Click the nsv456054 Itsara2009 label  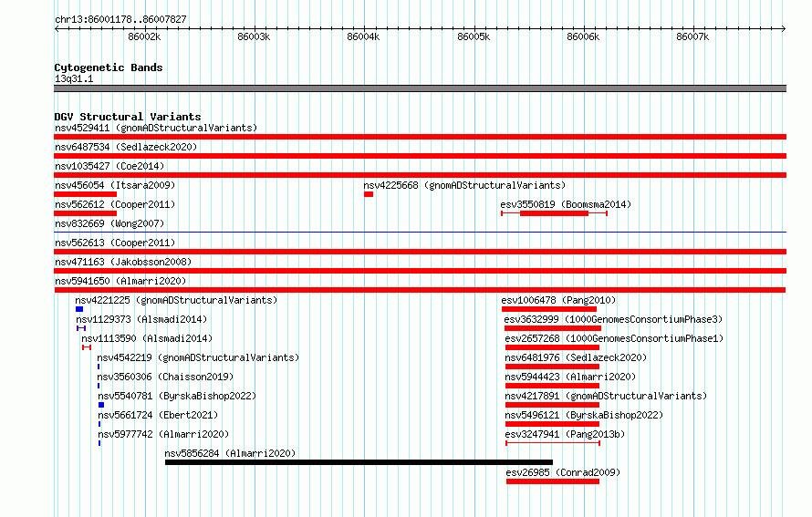click(115, 185)
